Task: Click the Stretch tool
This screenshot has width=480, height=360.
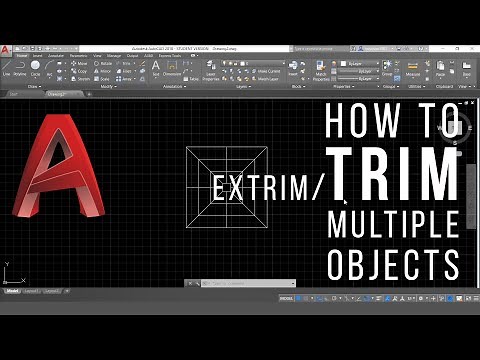Action: click(x=80, y=79)
